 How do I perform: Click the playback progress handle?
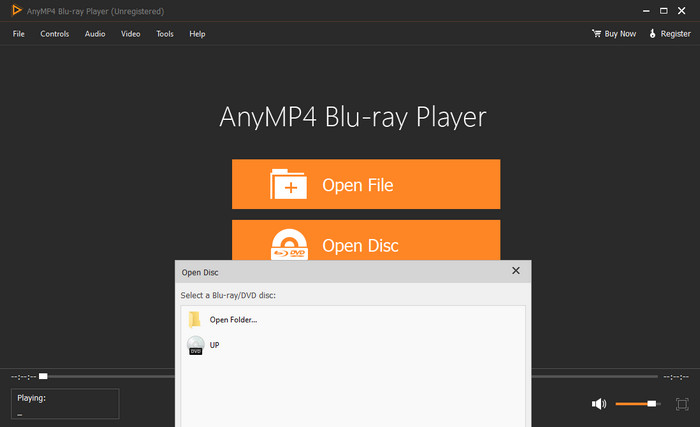click(x=43, y=377)
